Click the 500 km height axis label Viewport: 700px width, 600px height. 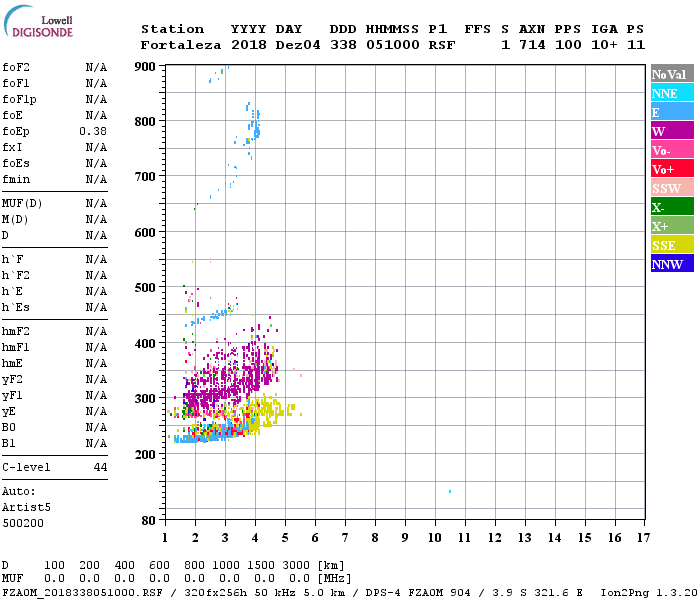145,288
